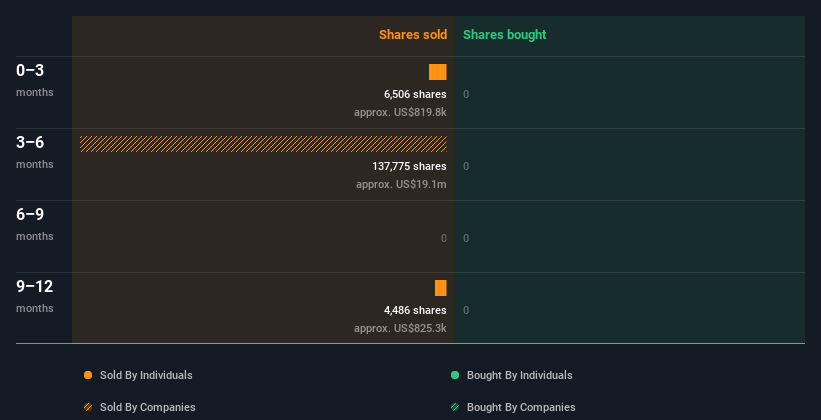The width and height of the screenshot is (821, 420).
Task: Click the green Bought By Individuals legend dot
Action: [x=455, y=375]
